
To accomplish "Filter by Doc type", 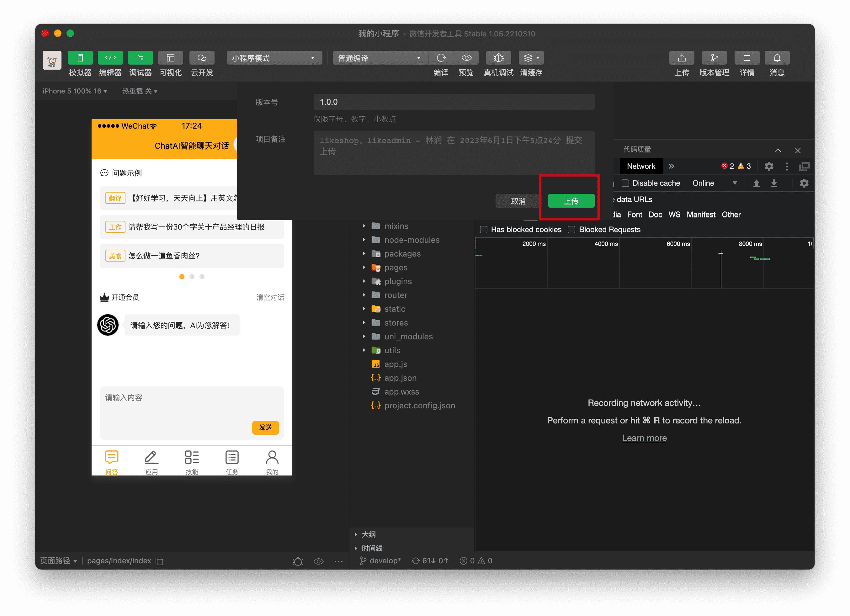I will pos(655,214).
